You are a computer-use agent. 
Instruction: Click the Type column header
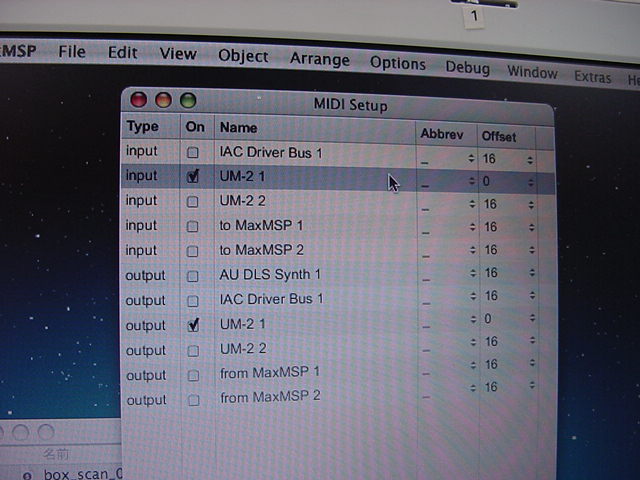(x=151, y=127)
